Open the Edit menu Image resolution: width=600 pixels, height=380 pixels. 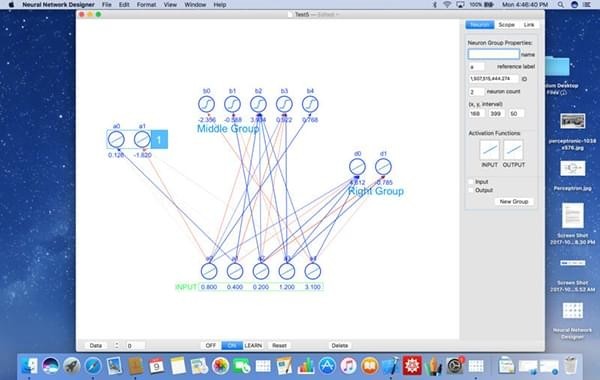[x=124, y=5]
